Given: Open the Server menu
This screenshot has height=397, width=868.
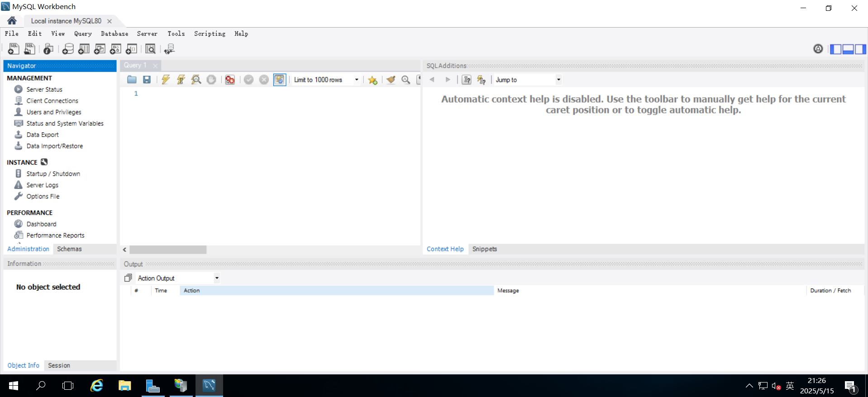Looking at the screenshot, I should pyautogui.click(x=147, y=33).
